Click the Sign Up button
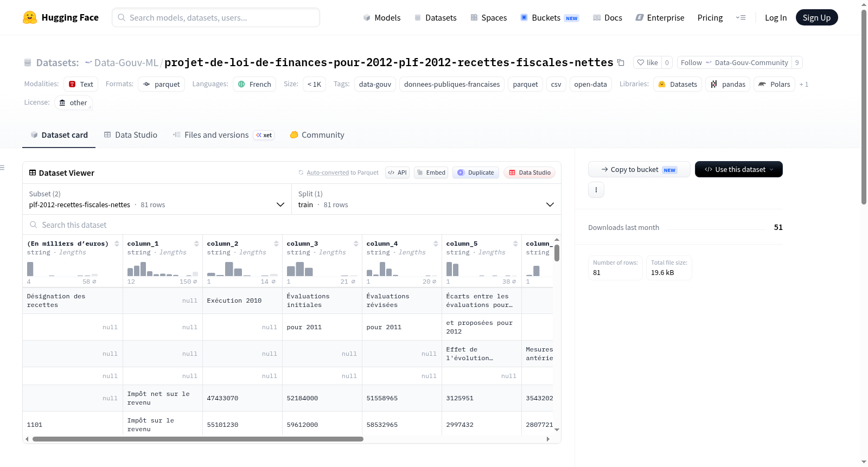868x467 pixels. pos(816,17)
